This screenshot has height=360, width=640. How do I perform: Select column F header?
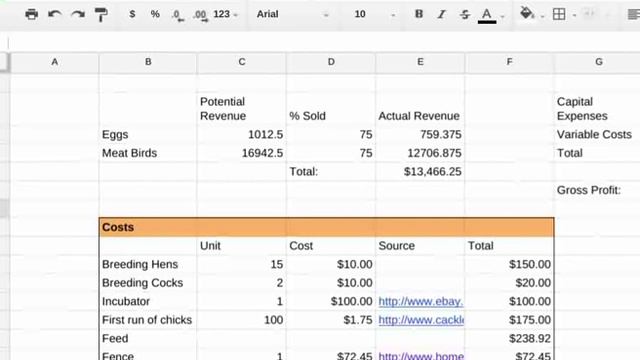[x=509, y=62]
